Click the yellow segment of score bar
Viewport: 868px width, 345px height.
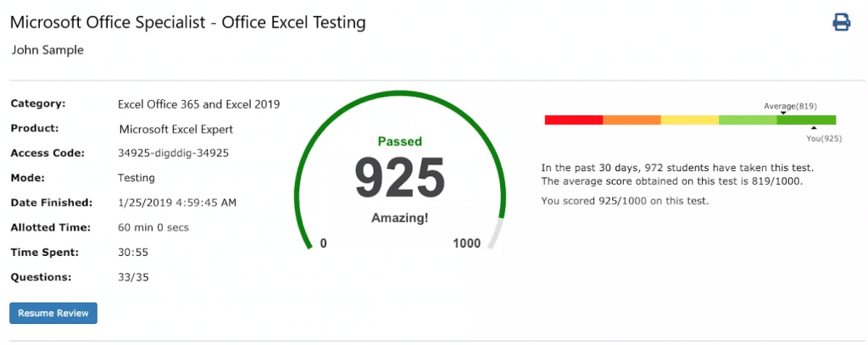pos(690,120)
